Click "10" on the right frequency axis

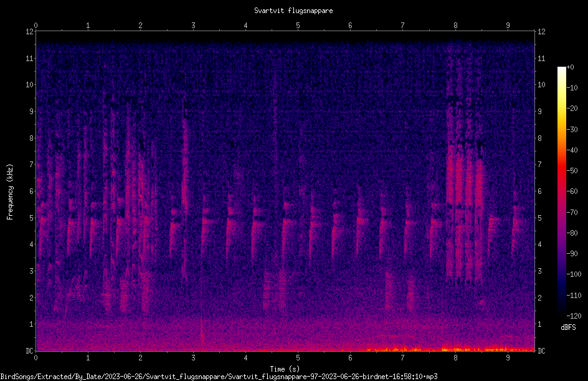541,85
